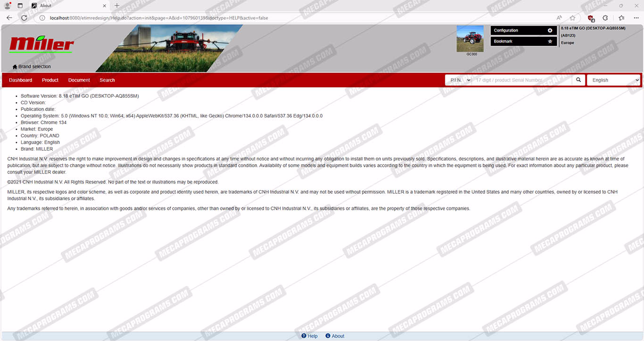Screen dimensions: 644x341
Task: Open the Dashboard menu
Action: click(x=20, y=80)
